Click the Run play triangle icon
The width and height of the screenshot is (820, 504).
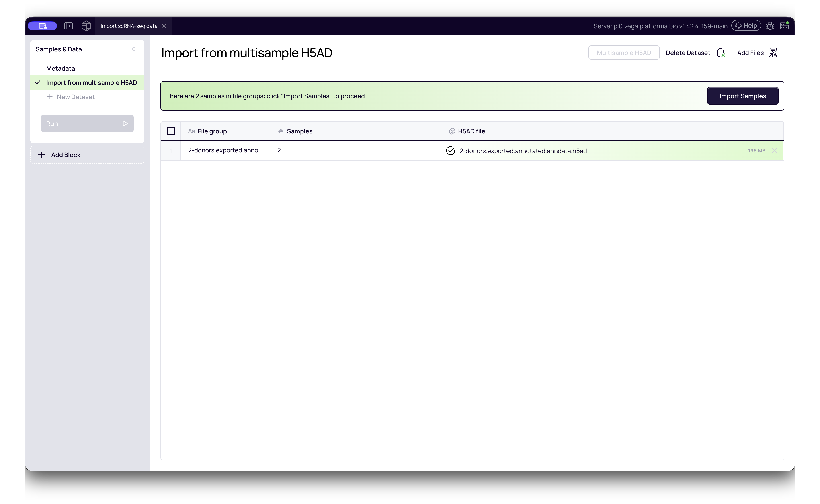tap(125, 124)
